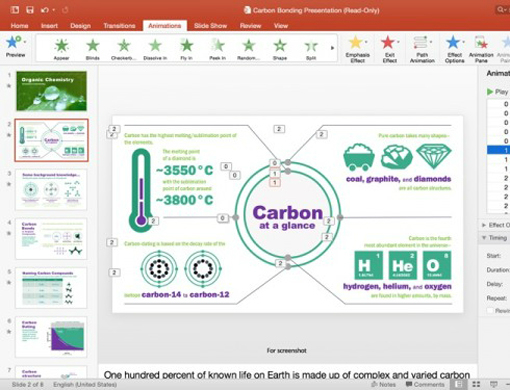Switch to the View tab
The image size is (510, 390).
pos(281,26)
